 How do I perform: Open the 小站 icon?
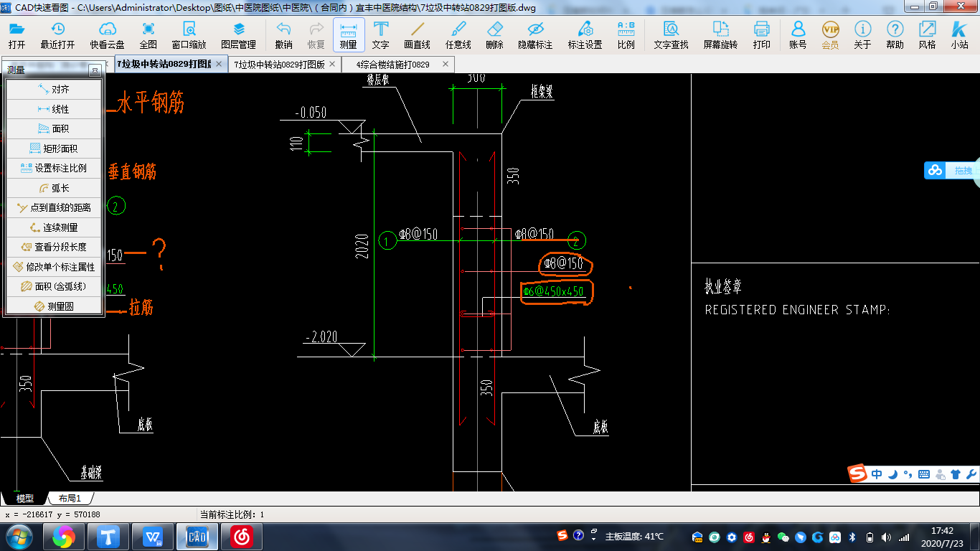[959, 35]
